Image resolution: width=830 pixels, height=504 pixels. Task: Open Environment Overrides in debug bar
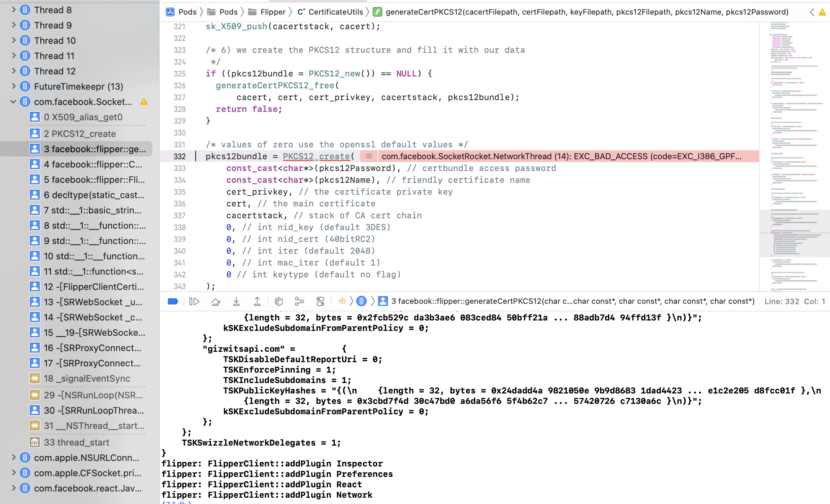tap(320, 301)
